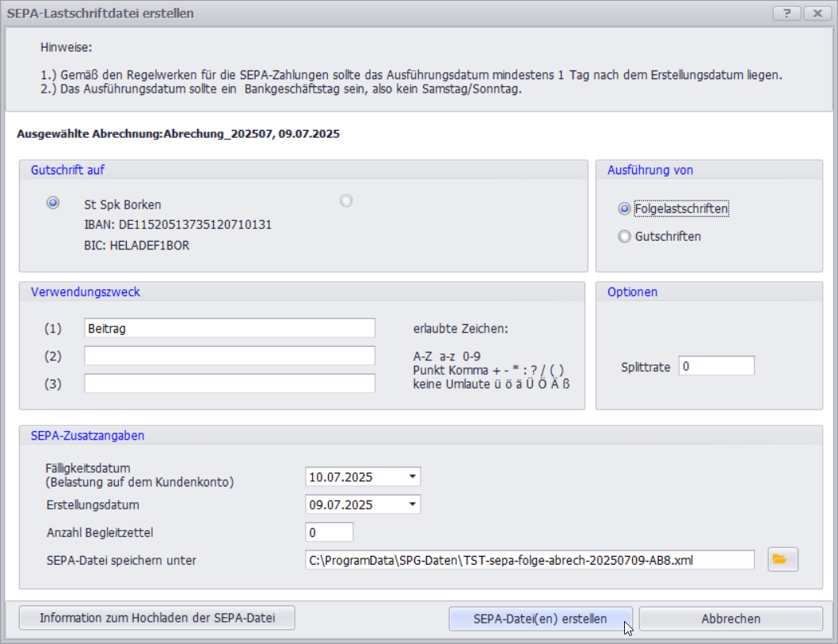Image resolution: width=838 pixels, height=644 pixels.
Task: Select the second empty bank account radio
Action: coord(346,201)
